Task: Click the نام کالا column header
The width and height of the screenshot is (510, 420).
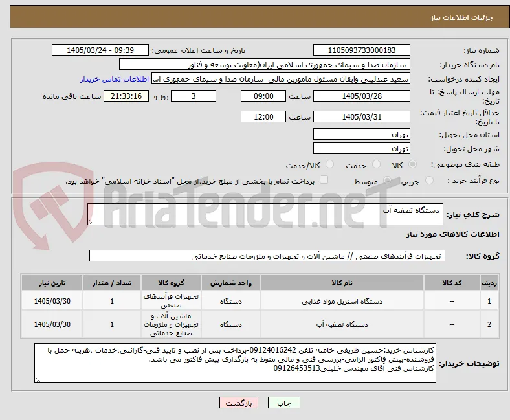Action: pos(342,283)
